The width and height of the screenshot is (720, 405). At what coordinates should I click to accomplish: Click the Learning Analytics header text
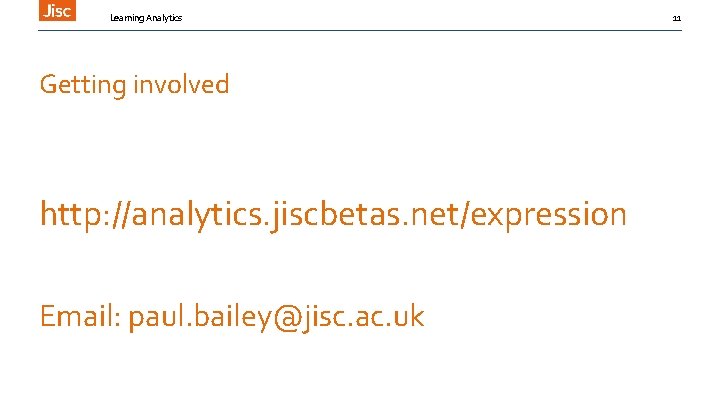[x=146, y=18]
